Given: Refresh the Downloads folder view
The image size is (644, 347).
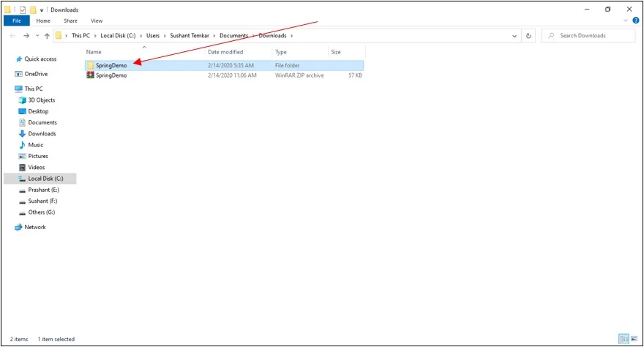Looking at the screenshot, I should [529, 36].
